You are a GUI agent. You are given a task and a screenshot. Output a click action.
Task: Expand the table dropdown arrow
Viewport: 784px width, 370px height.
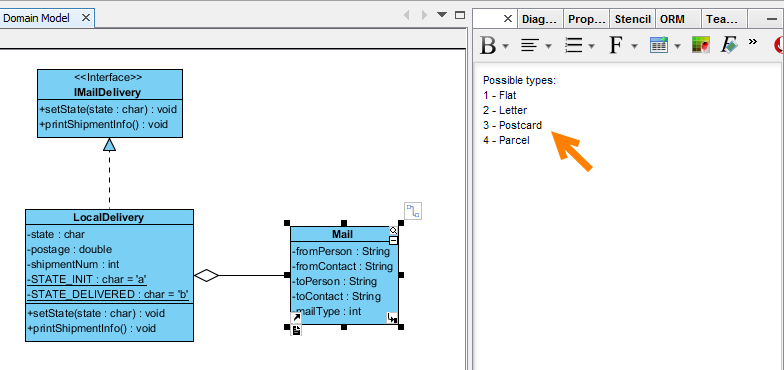click(x=678, y=46)
